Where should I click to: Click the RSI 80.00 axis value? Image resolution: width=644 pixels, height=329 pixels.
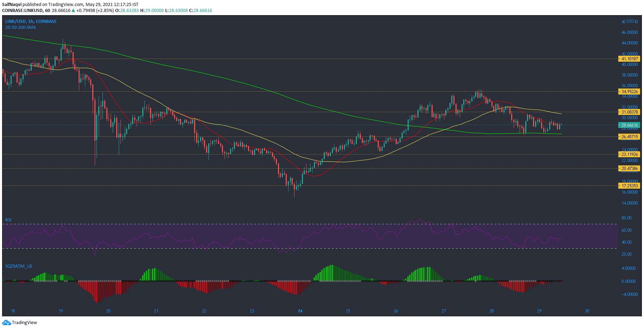pyautogui.click(x=626, y=218)
